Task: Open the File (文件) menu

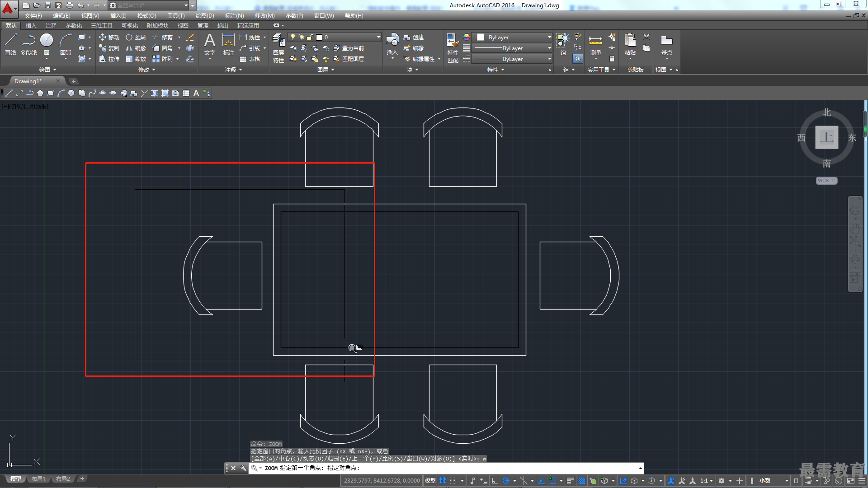Action: pos(33,16)
